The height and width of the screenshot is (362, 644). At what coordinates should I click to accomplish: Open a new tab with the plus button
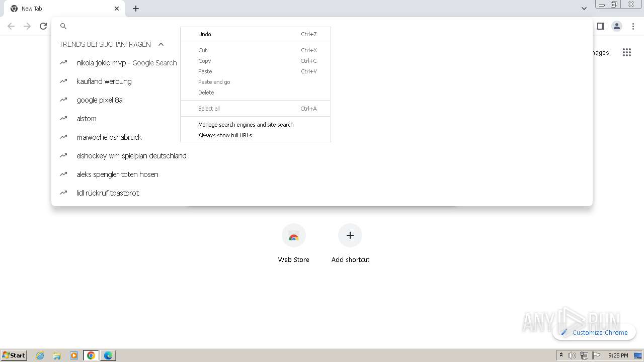(x=136, y=9)
